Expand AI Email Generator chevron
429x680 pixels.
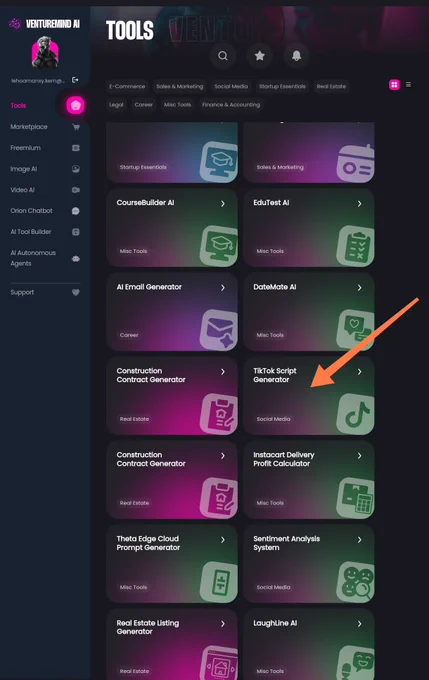223,288
